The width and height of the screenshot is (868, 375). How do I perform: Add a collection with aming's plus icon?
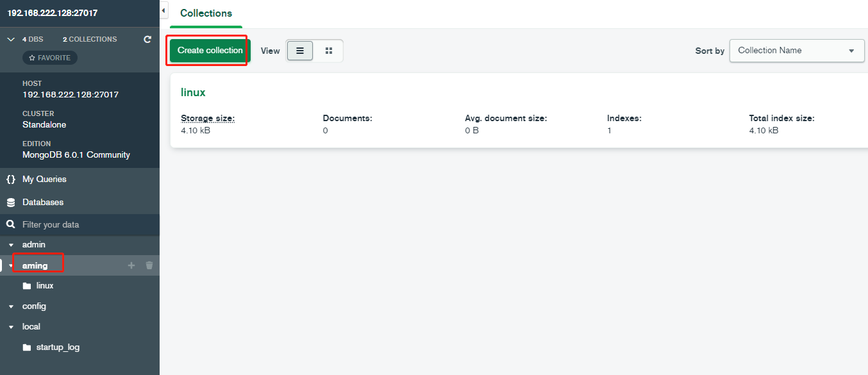point(131,265)
